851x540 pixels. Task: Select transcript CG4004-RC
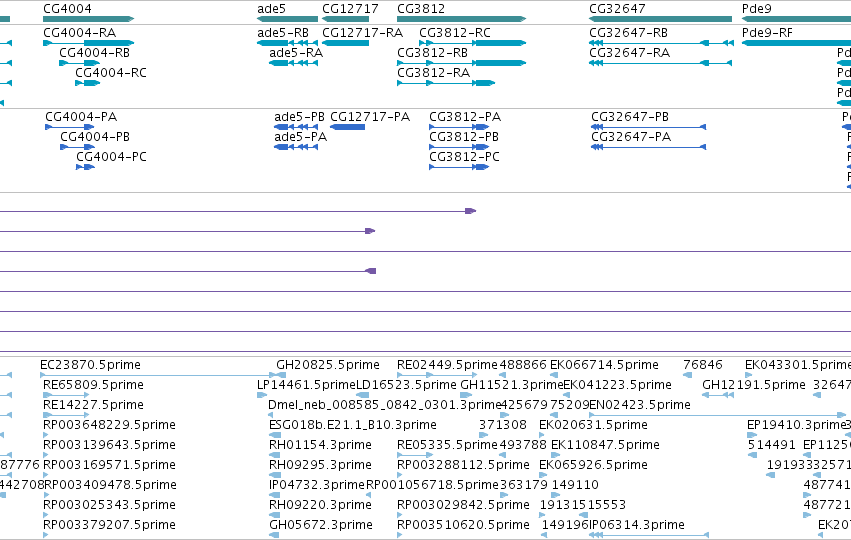point(87,83)
